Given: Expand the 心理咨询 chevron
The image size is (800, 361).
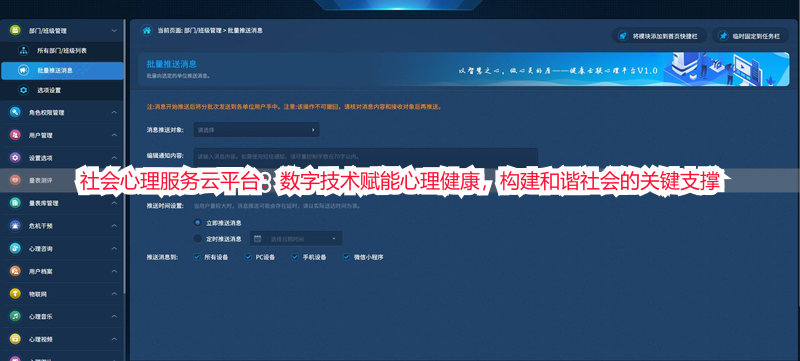Looking at the screenshot, I should (x=114, y=248).
